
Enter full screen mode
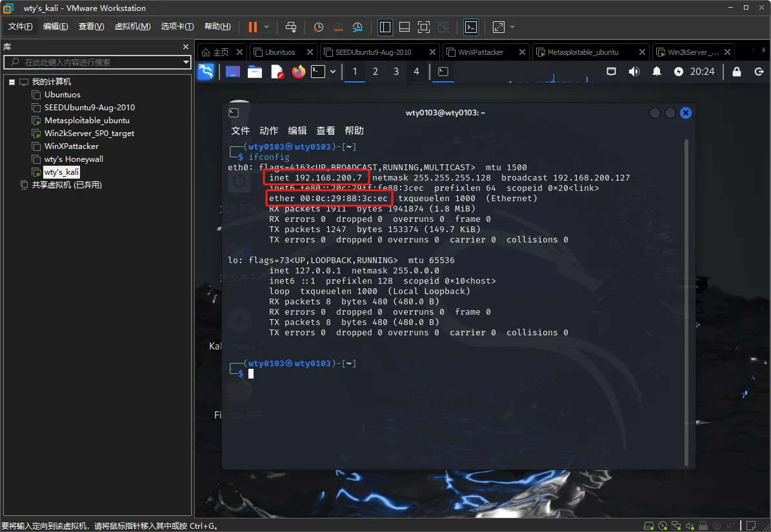[423, 27]
